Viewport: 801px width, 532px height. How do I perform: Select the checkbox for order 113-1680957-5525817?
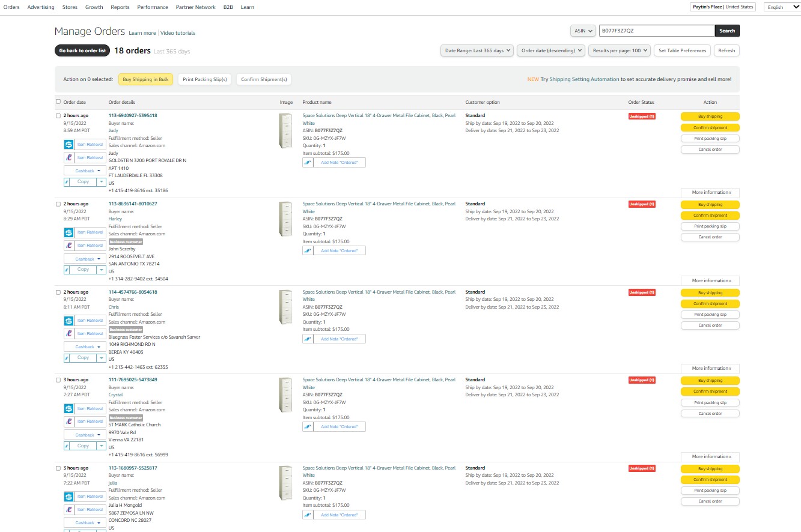tap(58, 468)
